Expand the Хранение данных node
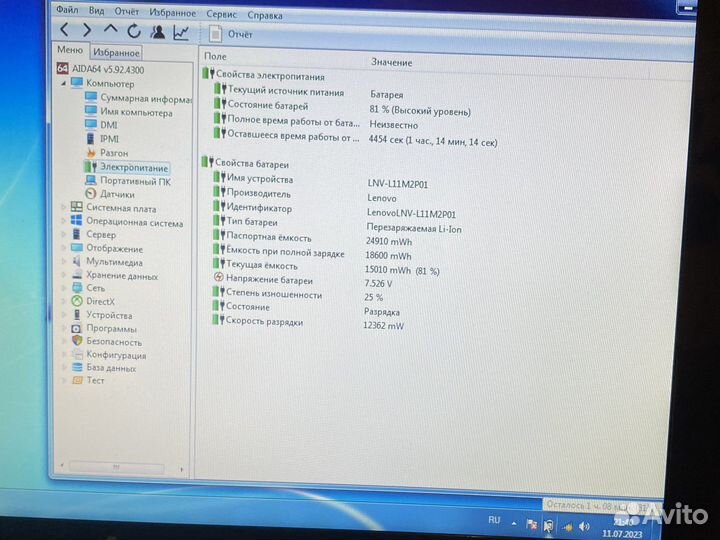 tap(63, 275)
